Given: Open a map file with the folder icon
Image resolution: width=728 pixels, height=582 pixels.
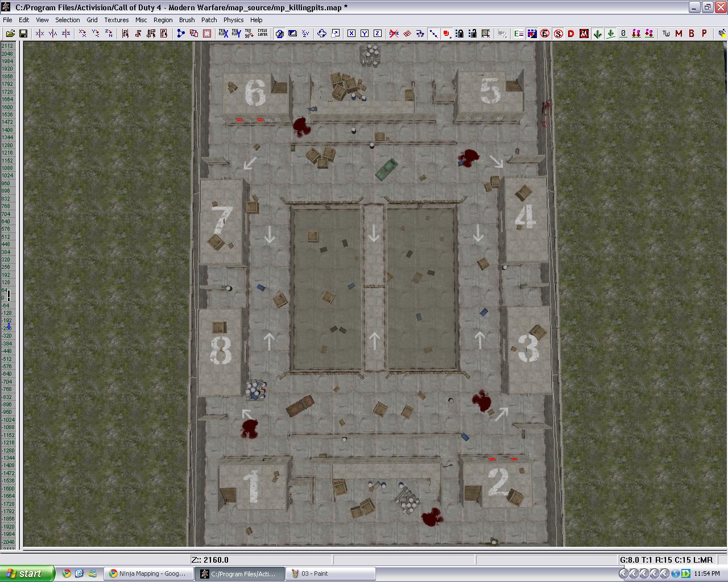Looking at the screenshot, I should 10,34.
